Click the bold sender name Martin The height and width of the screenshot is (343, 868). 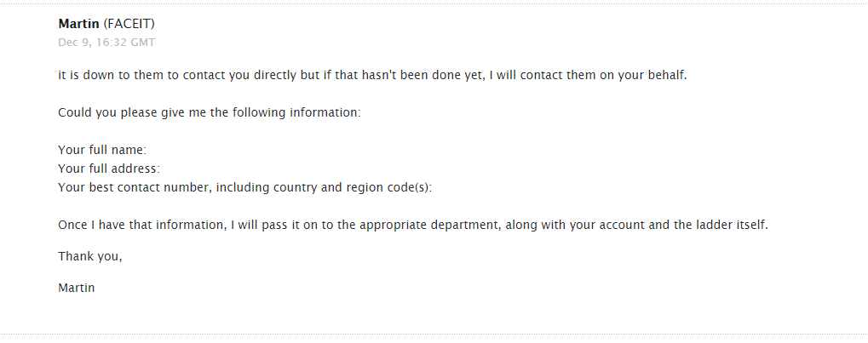click(78, 24)
